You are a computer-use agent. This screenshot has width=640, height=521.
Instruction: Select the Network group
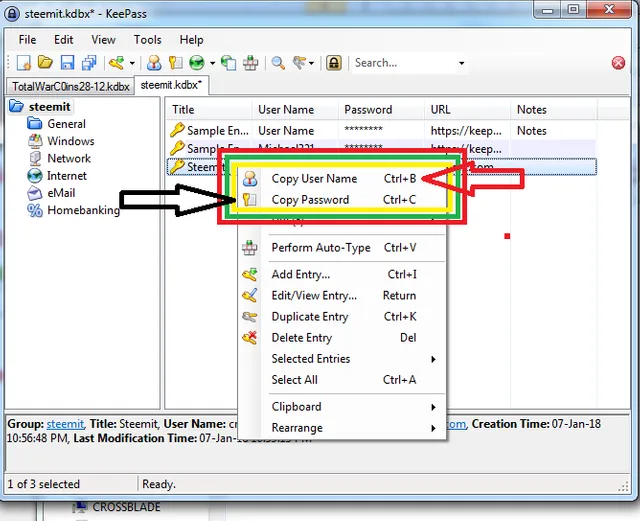point(69,158)
